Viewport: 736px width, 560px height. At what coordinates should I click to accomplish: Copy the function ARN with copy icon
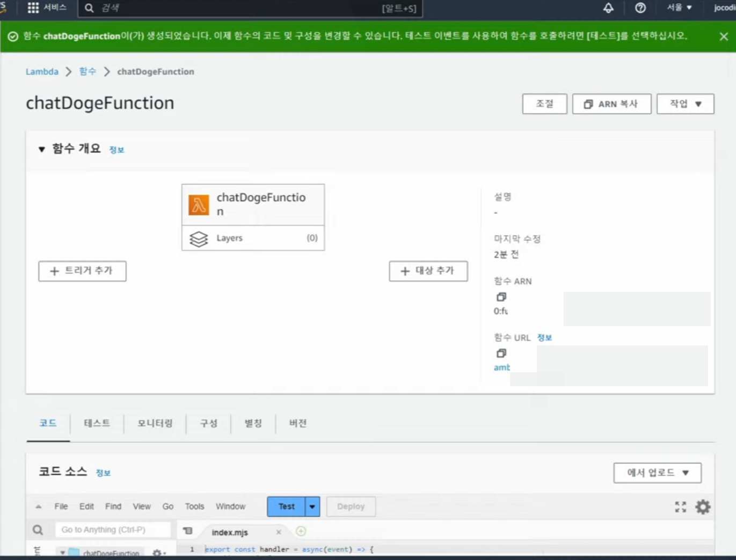pyautogui.click(x=501, y=297)
